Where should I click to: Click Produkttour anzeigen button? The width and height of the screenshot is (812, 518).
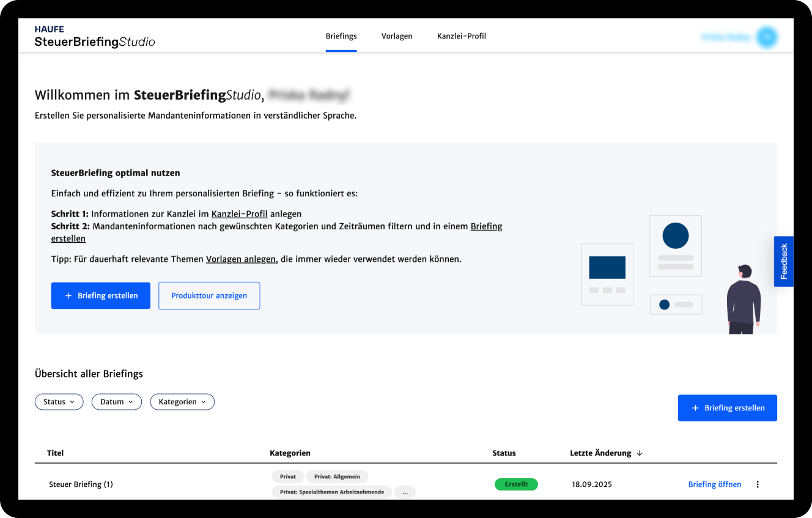(x=209, y=295)
